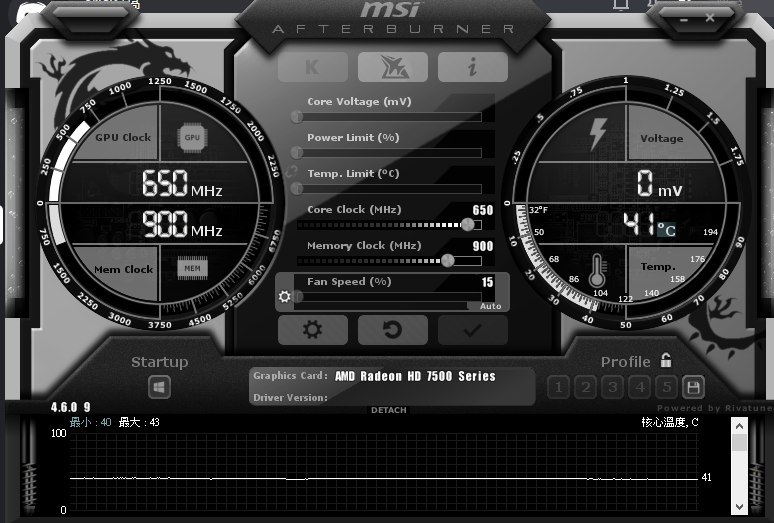Screen dimensions: 774x523
Task: Toggle Windows logo startup button
Action: pos(159,387)
